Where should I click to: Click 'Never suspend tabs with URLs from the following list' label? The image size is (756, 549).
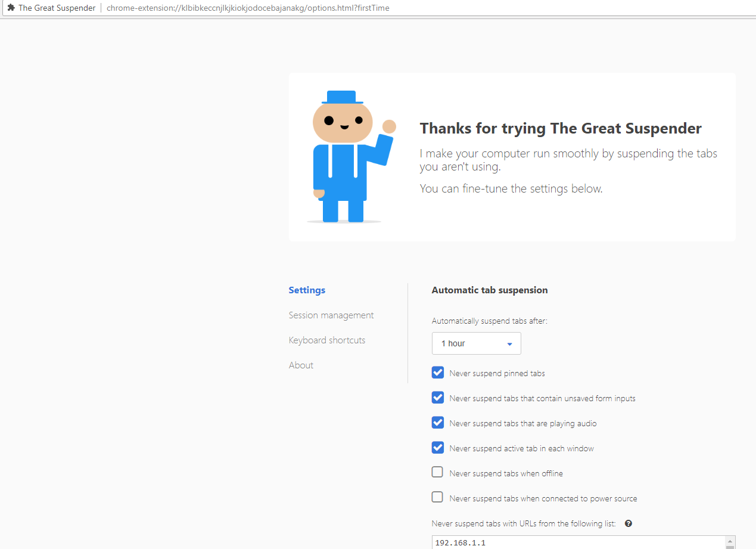coord(524,524)
